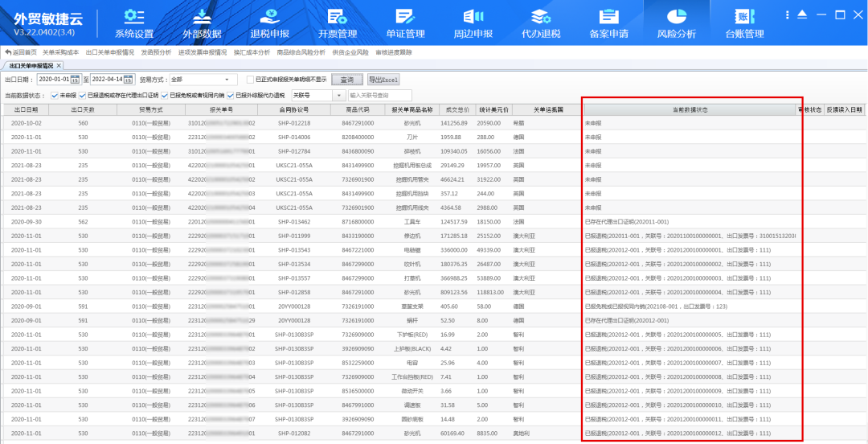Open 审核进度跟踪 submenu item
Image resolution: width=868 pixels, height=444 pixels.
pyautogui.click(x=394, y=52)
